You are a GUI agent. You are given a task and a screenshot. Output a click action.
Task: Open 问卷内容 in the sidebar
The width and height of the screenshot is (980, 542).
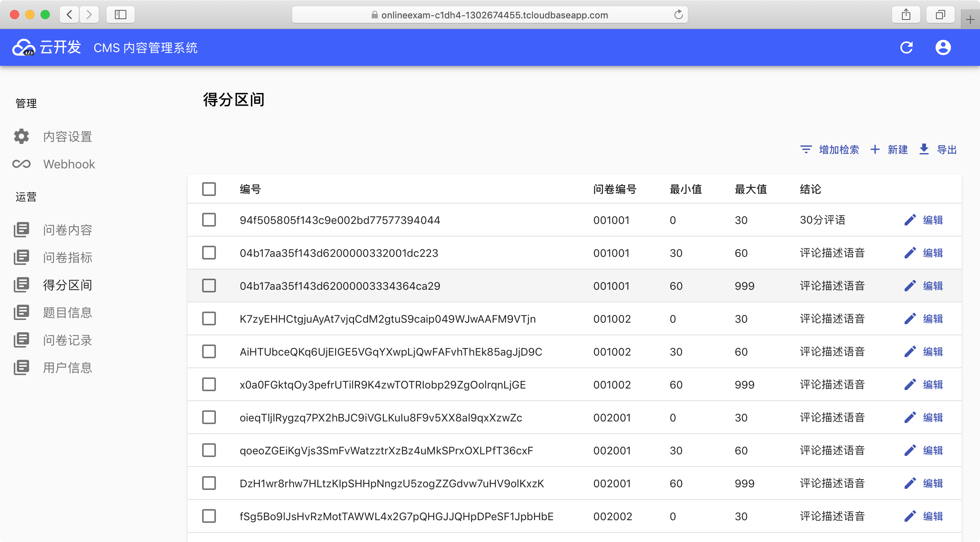[67, 230]
